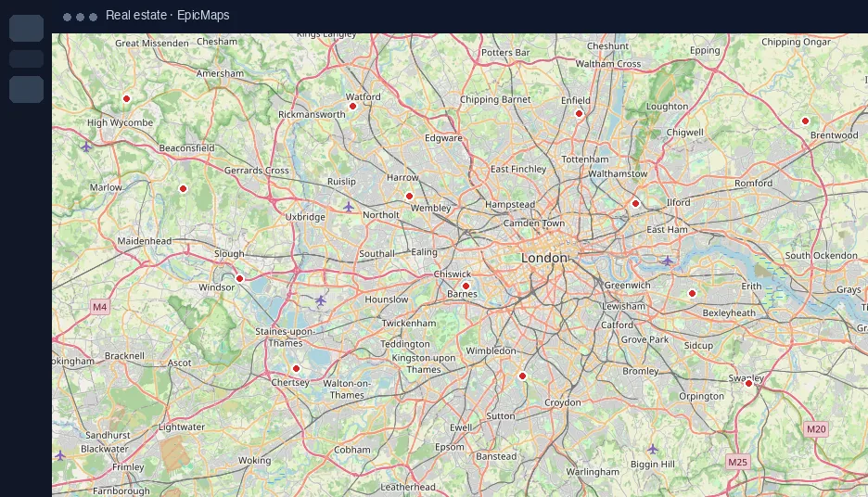Click the red marker near High Wycombe
Image resolution: width=868 pixels, height=497 pixels.
tap(126, 98)
